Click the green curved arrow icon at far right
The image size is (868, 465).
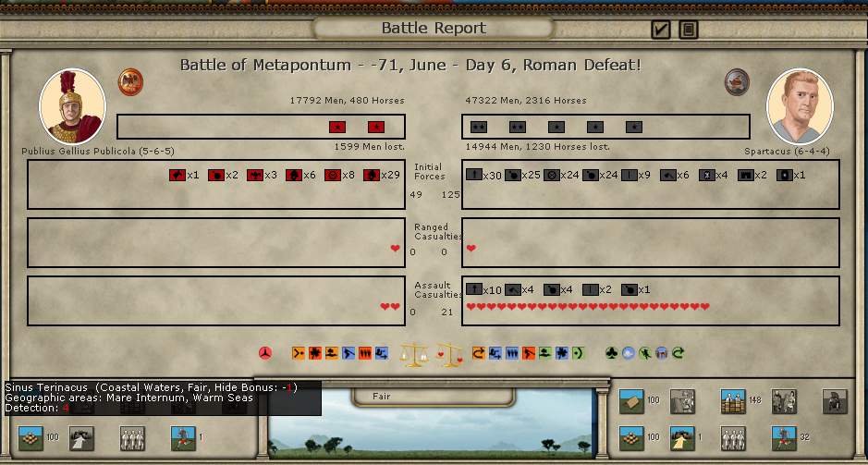[x=678, y=353]
